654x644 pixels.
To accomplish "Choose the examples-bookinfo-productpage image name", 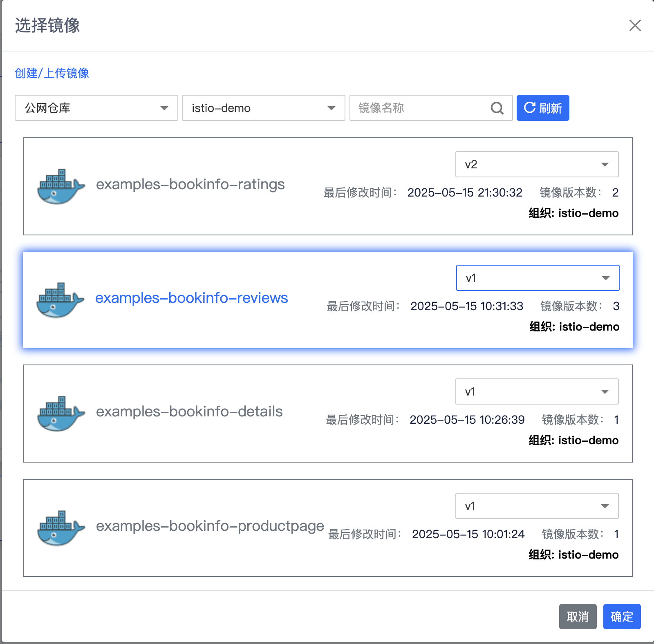I will [x=210, y=526].
